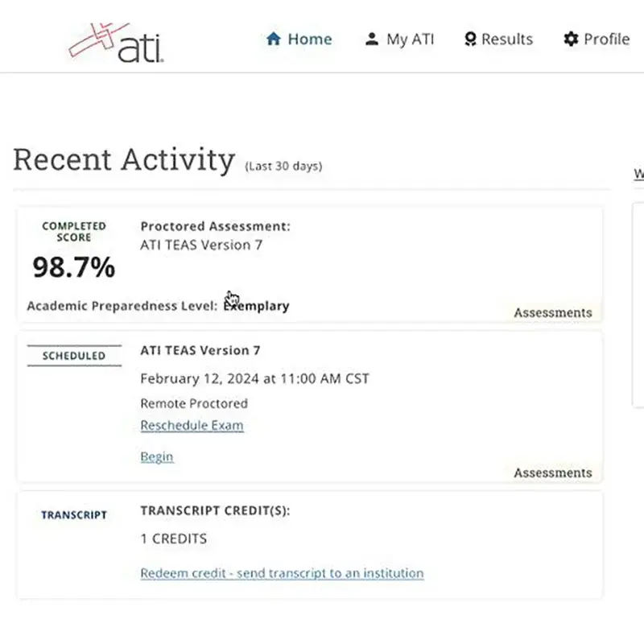
Task: Select the SCHEDULED status badge
Action: (74, 356)
